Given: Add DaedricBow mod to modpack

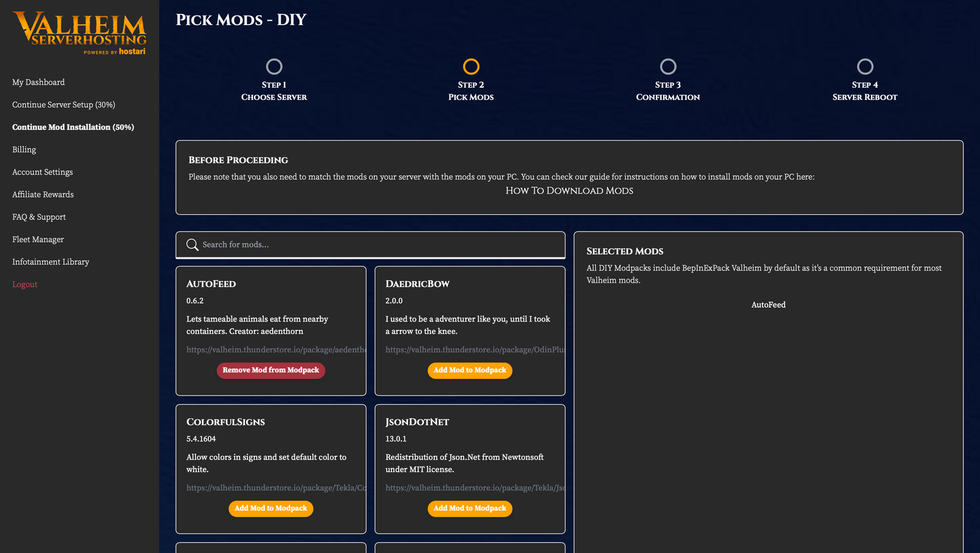Looking at the screenshot, I should click(470, 371).
